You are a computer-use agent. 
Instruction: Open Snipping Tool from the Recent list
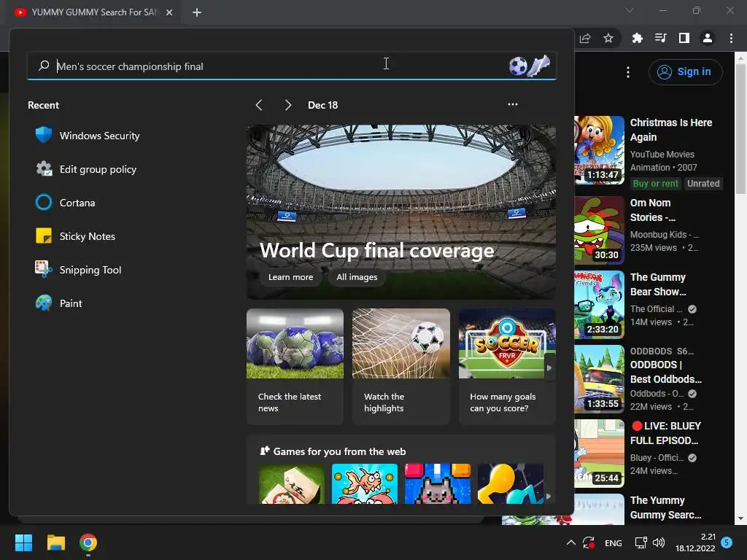(x=79, y=270)
